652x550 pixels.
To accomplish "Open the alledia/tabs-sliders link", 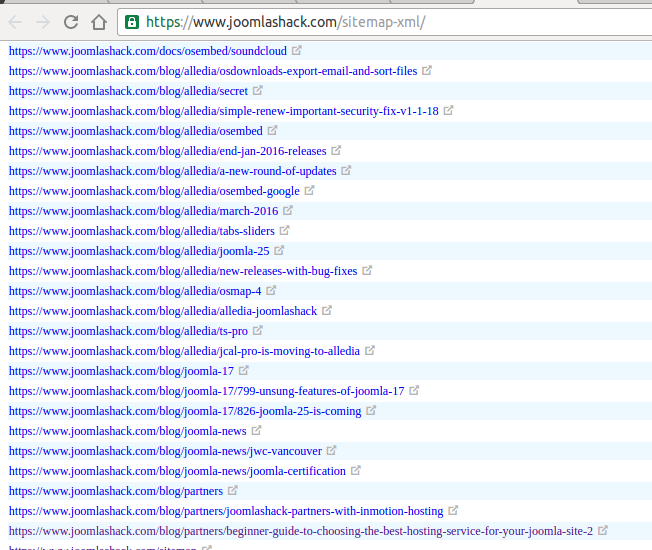I will 142,231.
